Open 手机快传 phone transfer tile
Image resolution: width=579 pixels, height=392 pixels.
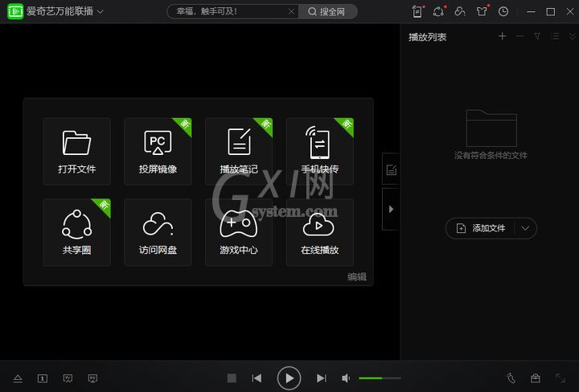click(x=320, y=151)
